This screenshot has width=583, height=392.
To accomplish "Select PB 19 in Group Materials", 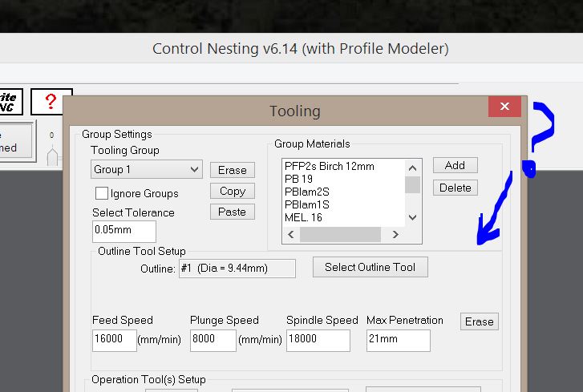I will (x=298, y=179).
